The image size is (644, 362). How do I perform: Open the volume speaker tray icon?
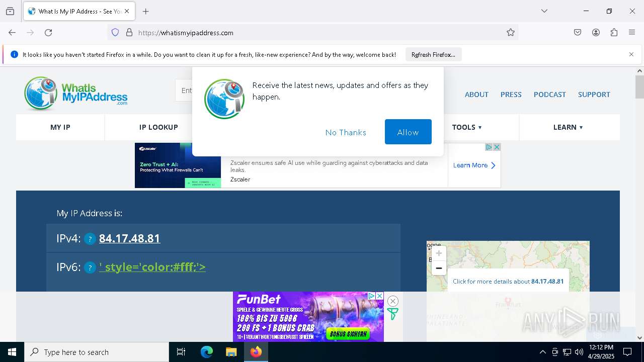pyautogui.click(x=579, y=352)
